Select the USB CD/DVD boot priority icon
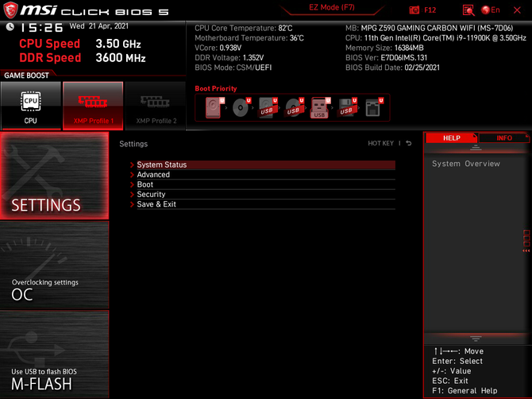 [294, 107]
